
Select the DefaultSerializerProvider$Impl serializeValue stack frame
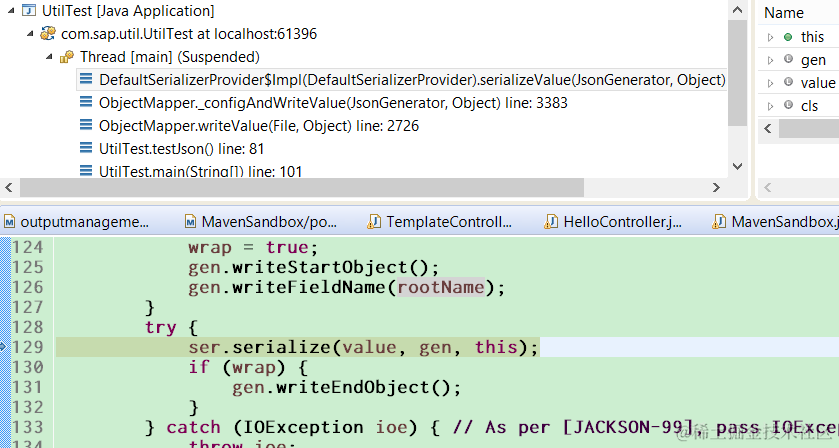point(412,80)
